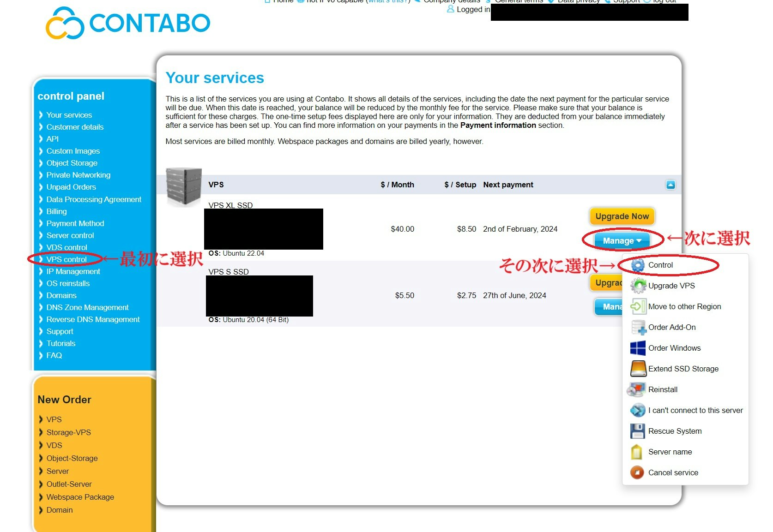Click the Move to other Region icon
This screenshot has width=773, height=532.
[x=638, y=306]
